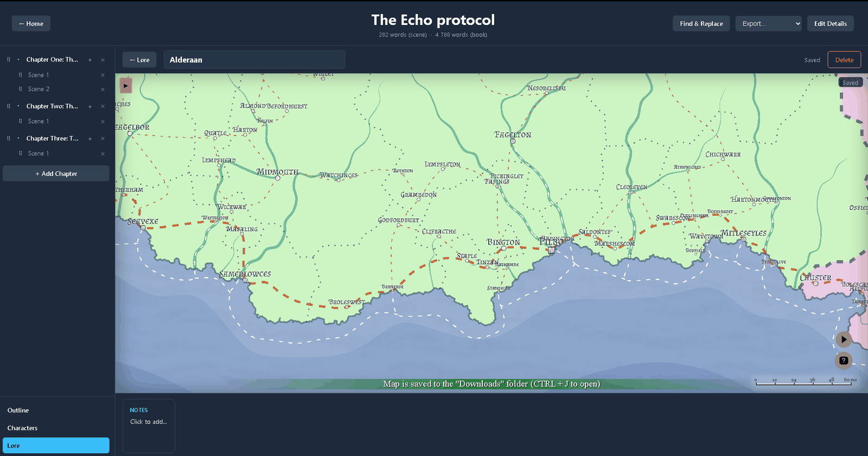Click the Chichware label on the map

(x=723, y=155)
